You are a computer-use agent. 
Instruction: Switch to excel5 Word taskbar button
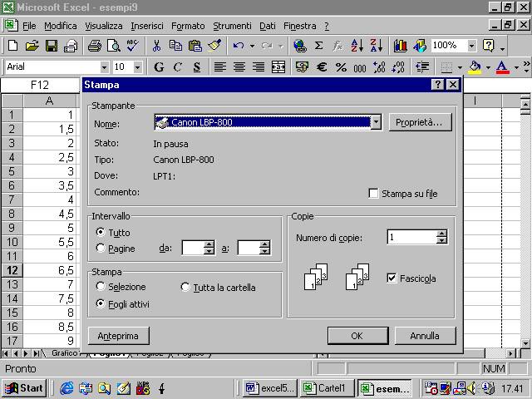(x=269, y=388)
